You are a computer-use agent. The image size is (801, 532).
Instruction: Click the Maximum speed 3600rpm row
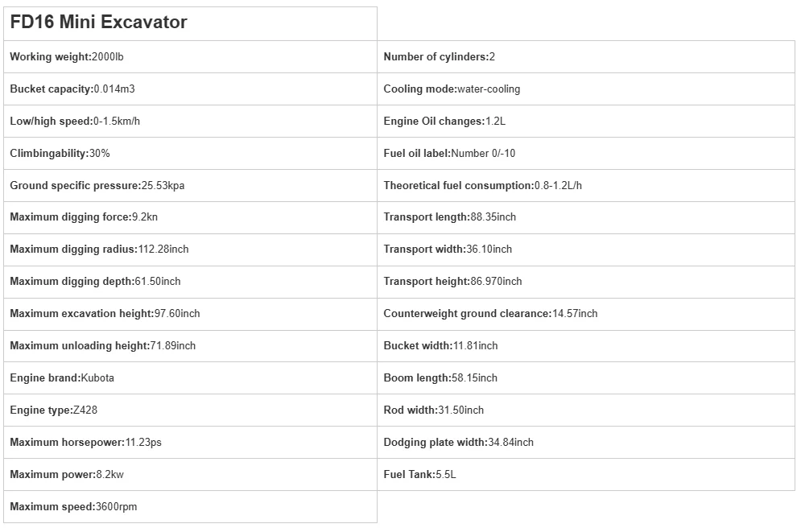point(73,507)
